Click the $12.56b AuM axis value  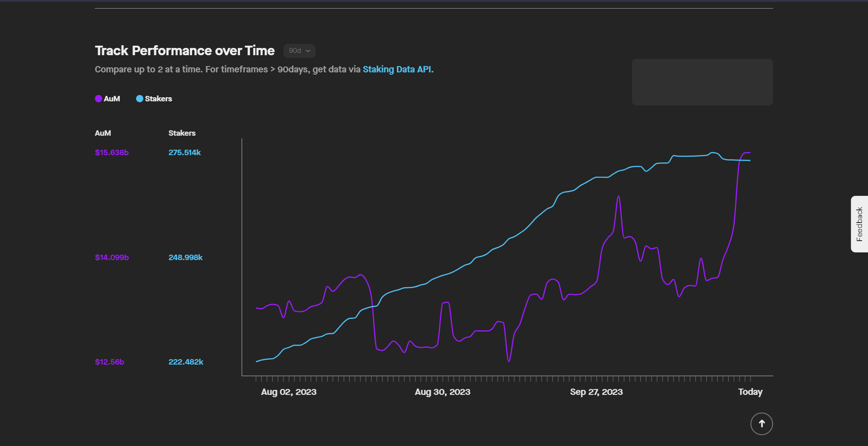tap(109, 362)
